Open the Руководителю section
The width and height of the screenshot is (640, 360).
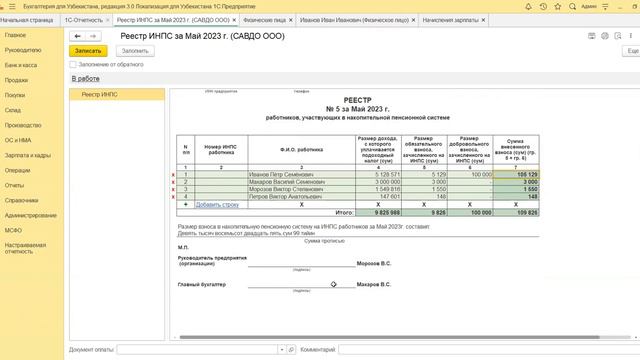pyautogui.click(x=23, y=50)
